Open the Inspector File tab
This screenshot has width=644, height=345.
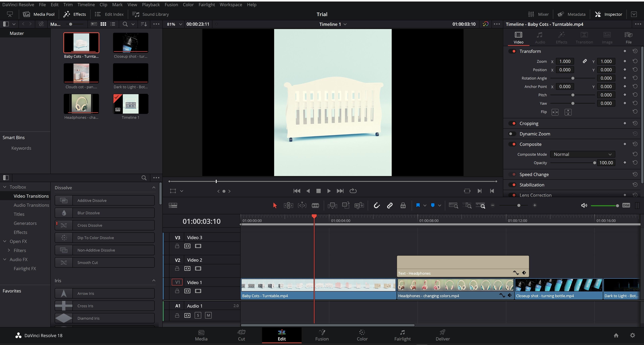(x=629, y=38)
